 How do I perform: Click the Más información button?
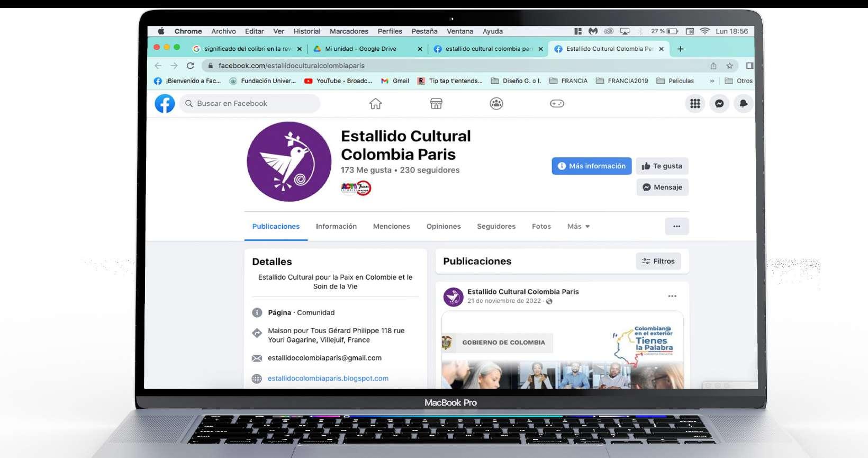[x=592, y=166]
